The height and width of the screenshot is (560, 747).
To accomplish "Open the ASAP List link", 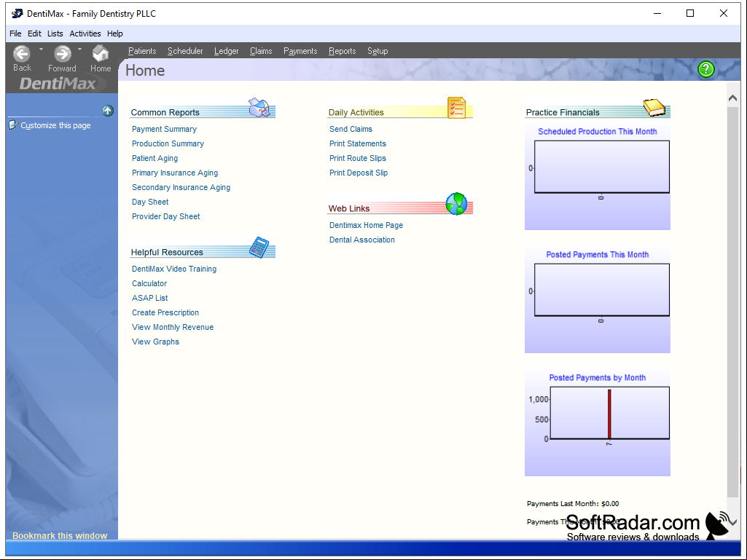I will pyautogui.click(x=149, y=298).
